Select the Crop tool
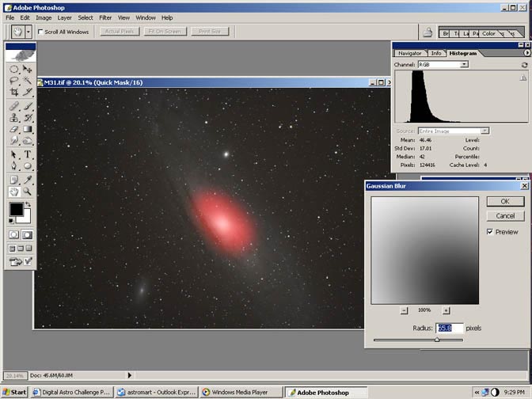Screen dimensions: 532x399 (14, 93)
